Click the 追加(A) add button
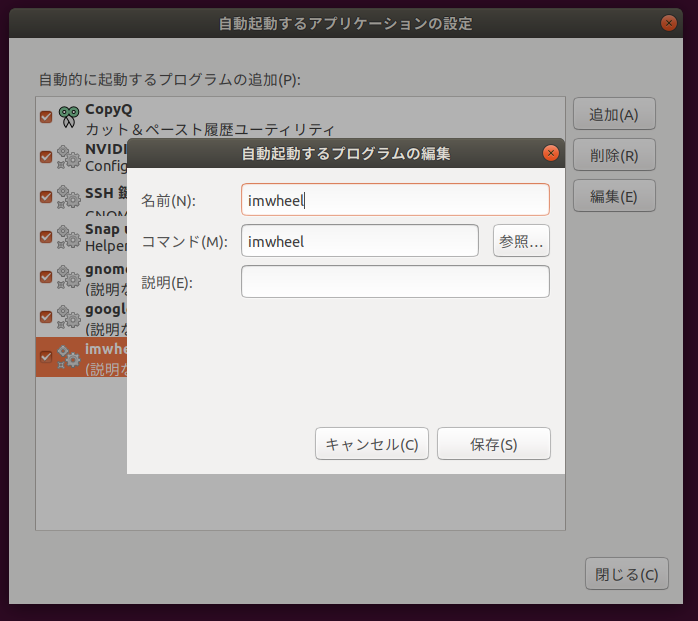The height and width of the screenshot is (621, 698). click(614, 114)
